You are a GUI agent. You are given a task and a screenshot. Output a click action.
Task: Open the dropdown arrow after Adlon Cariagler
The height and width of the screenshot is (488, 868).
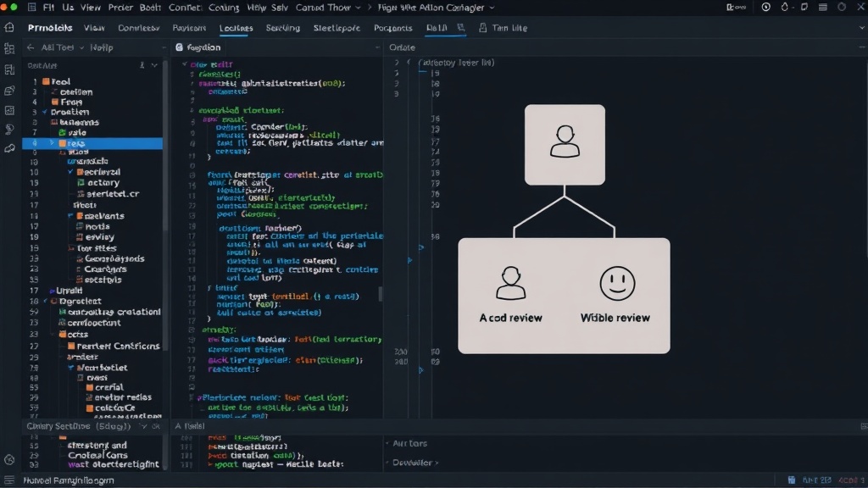(492, 8)
